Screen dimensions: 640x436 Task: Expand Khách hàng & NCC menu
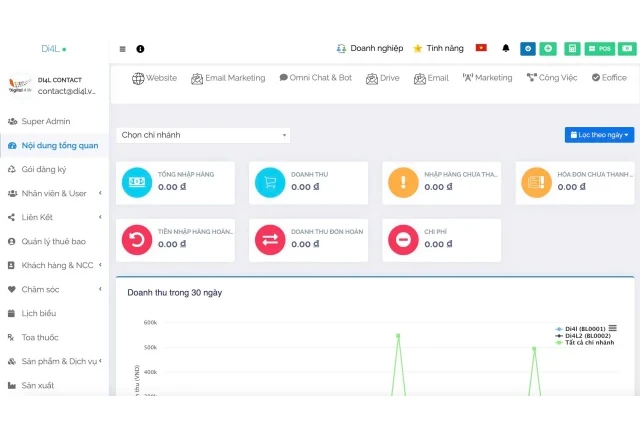click(54, 265)
